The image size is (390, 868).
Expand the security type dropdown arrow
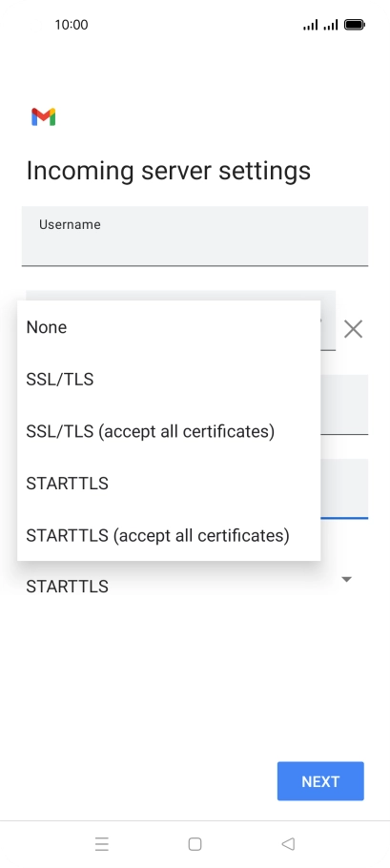click(347, 580)
